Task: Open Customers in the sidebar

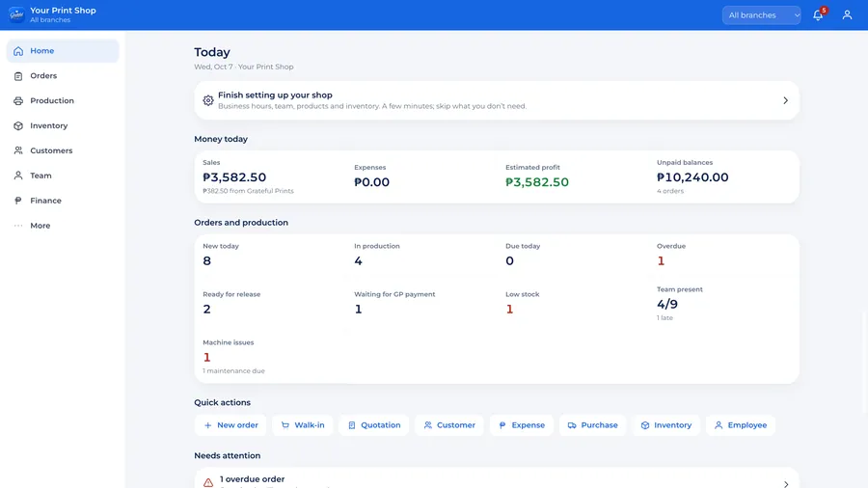Action: (x=63, y=150)
